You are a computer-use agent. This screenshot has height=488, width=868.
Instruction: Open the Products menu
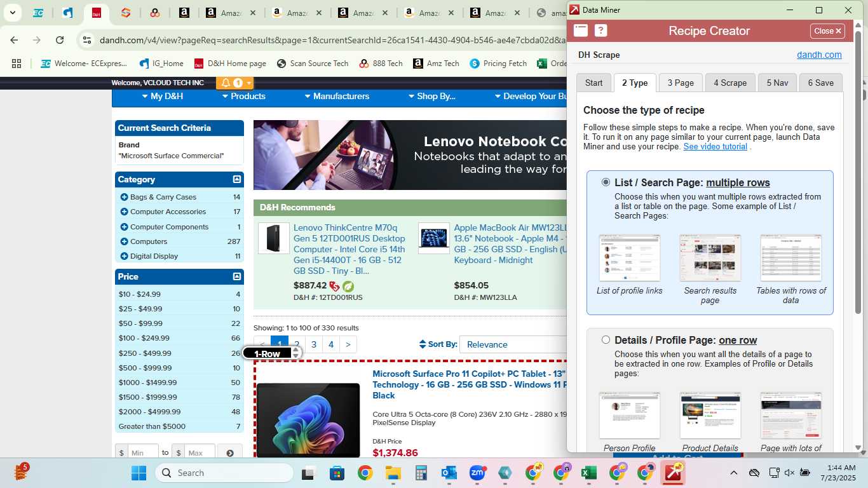pos(243,96)
